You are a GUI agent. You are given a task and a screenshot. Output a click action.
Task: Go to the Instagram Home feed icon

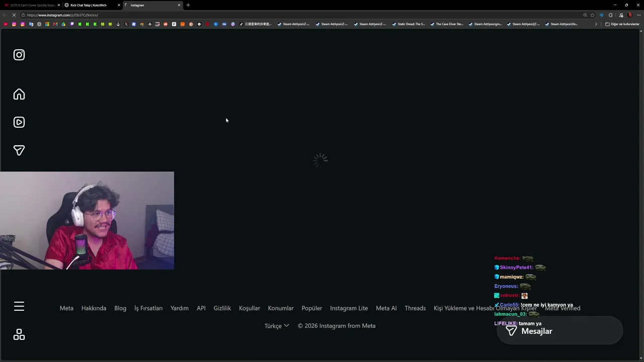tap(19, 94)
